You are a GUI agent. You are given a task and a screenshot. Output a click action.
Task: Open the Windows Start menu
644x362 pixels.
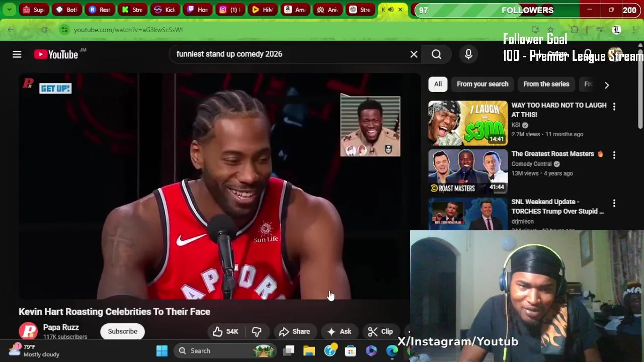[x=162, y=351]
